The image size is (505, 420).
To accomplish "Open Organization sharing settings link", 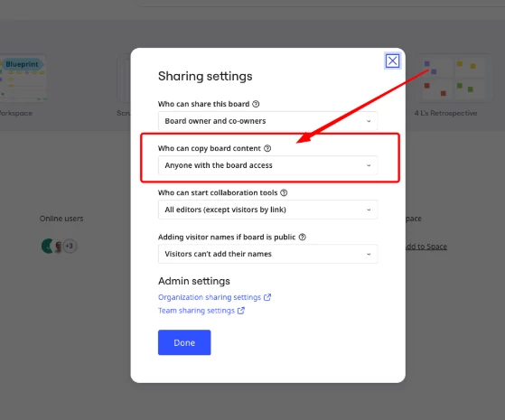I will coord(214,297).
